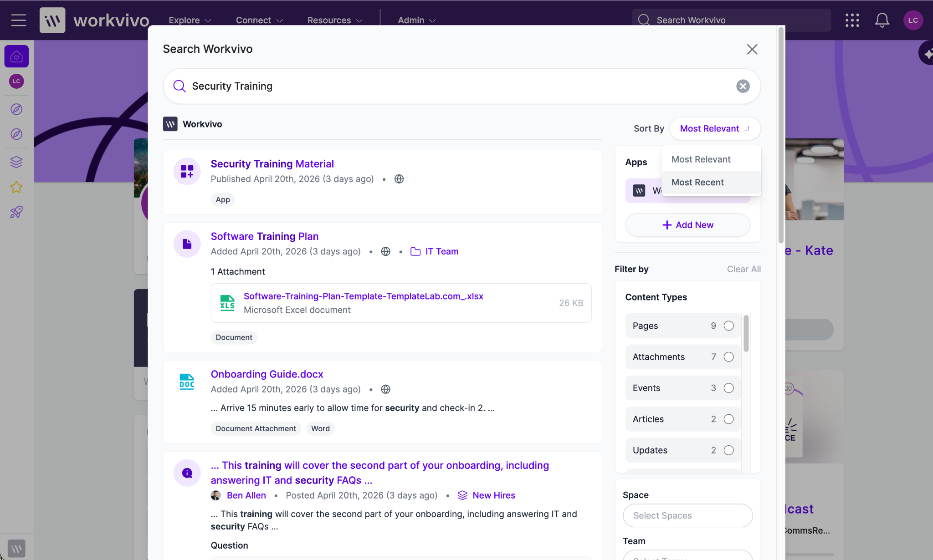The height and width of the screenshot is (560, 933).
Task: Open the New Hires space link
Action: point(494,495)
